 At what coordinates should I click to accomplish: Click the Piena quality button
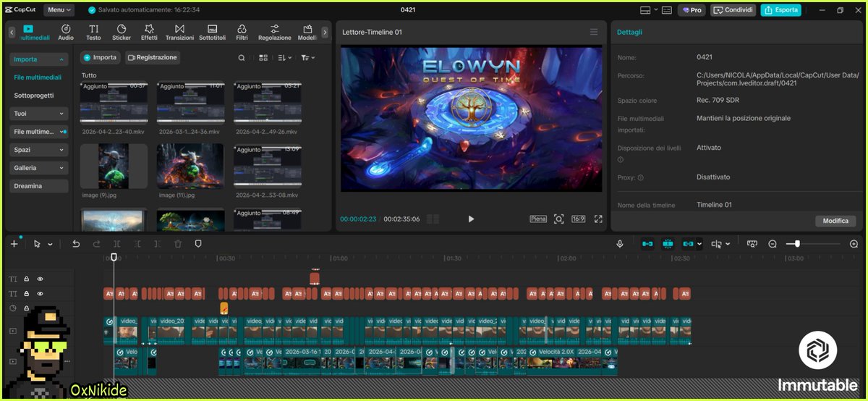(x=538, y=219)
